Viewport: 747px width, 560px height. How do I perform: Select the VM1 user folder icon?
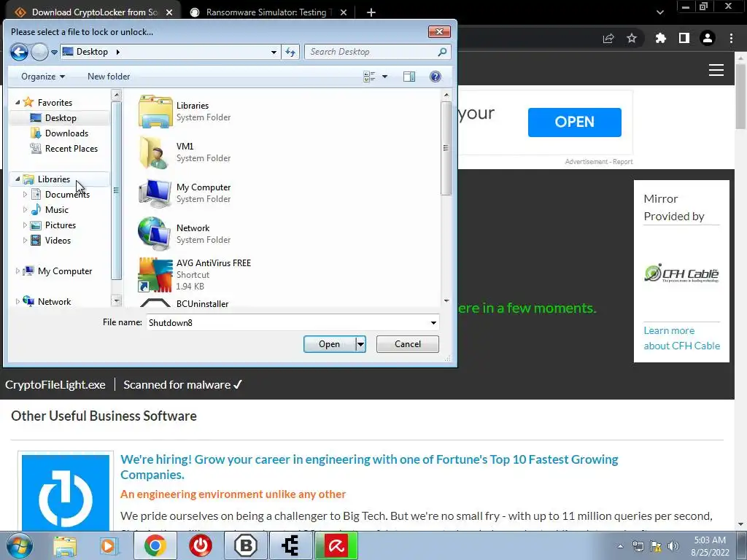point(155,152)
